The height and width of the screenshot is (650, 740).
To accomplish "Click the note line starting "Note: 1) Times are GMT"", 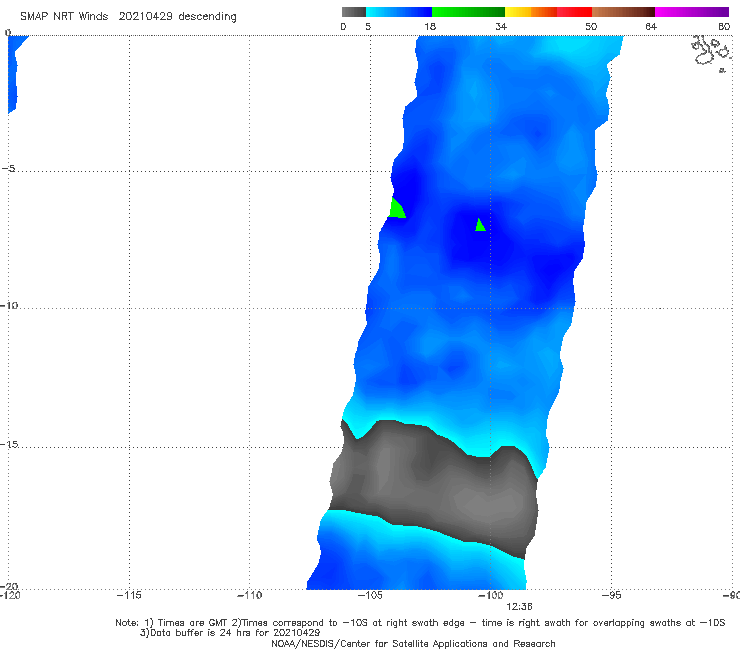I will click(x=420, y=623).
